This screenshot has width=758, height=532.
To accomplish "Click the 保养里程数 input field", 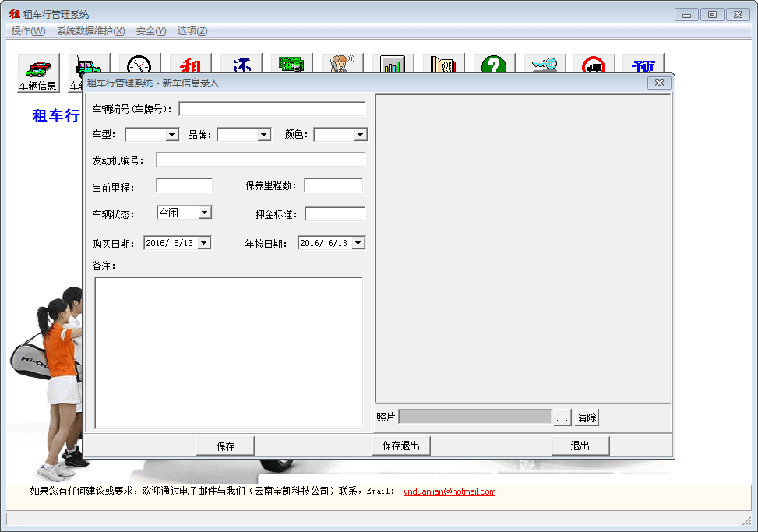I will pyautogui.click(x=333, y=185).
